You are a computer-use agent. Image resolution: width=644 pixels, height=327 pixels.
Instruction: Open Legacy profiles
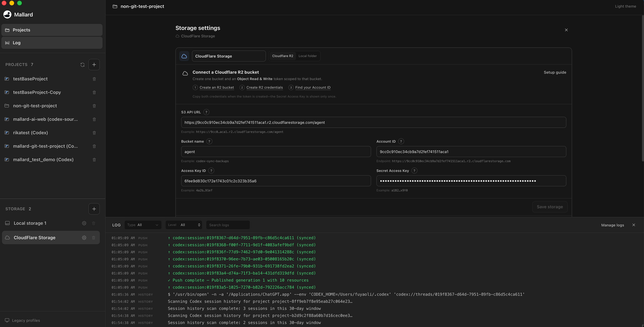[23, 320]
